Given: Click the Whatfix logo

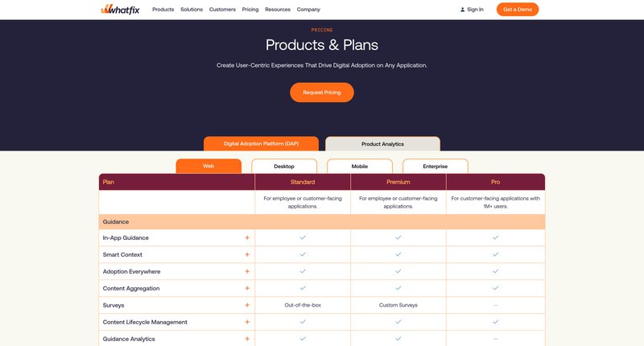Looking at the screenshot, I should point(120,9).
